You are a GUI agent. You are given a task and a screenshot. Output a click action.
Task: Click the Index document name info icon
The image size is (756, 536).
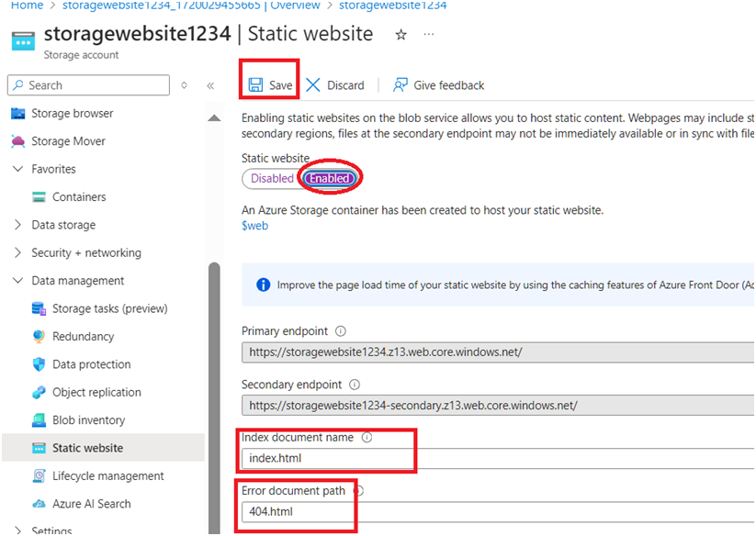pyautogui.click(x=367, y=437)
